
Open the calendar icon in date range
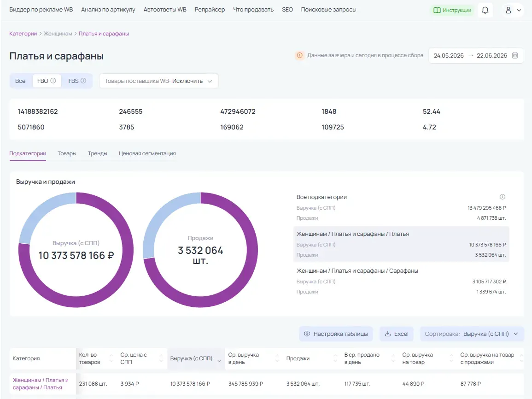[x=514, y=55]
